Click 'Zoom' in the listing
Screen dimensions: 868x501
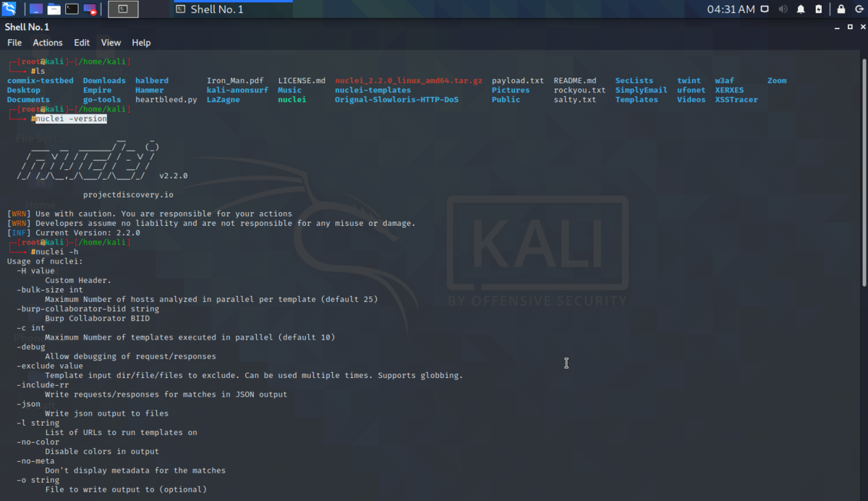click(777, 80)
